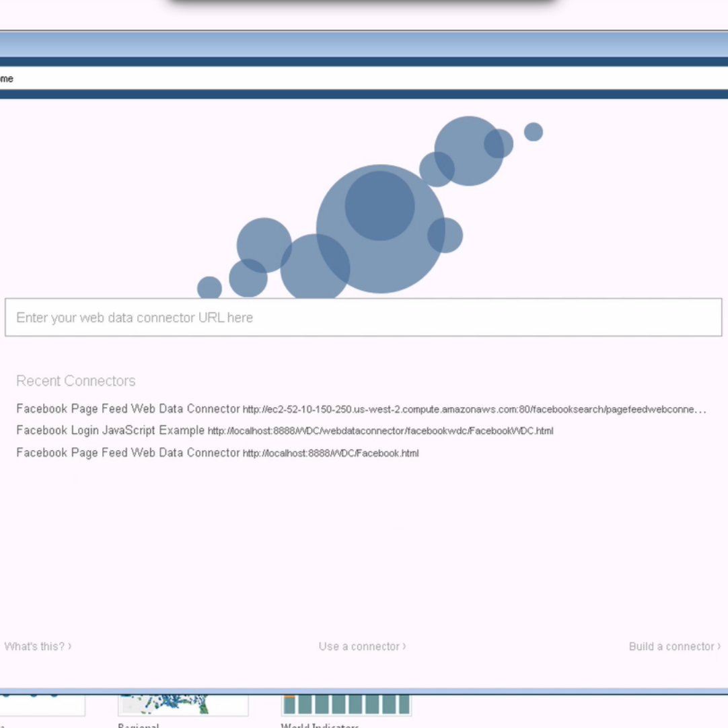Image resolution: width=728 pixels, height=728 pixels.
Task: Open the World Indicators bar chart thumbnail
Action: pos(346,704)
